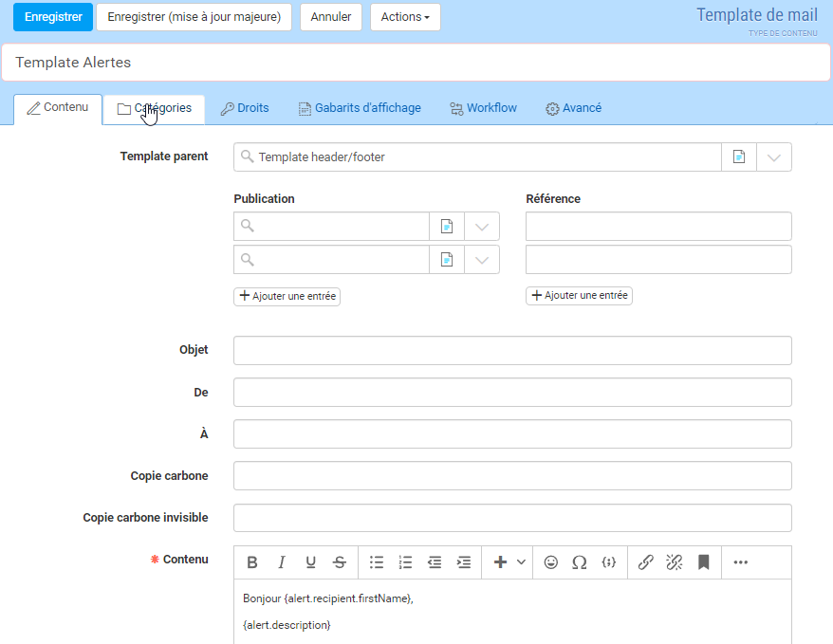The image size is (833, 644).
Task: Click the first Publication search input
Action: pyautogui.click(x=331, y=227)
